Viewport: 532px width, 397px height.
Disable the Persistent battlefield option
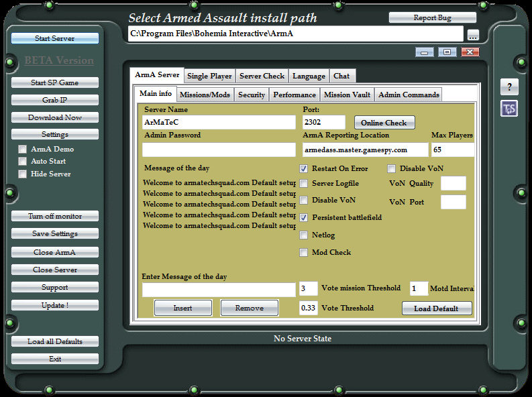(x=304, y=218)
